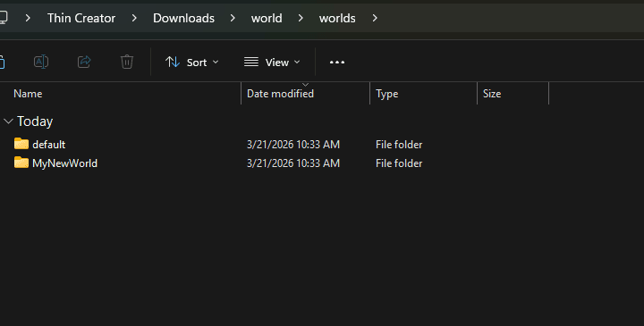This screenshot has width=644, height=326.
Task: Expand chevron before Thin Creator breadcrumb
Action: (28, 18)
